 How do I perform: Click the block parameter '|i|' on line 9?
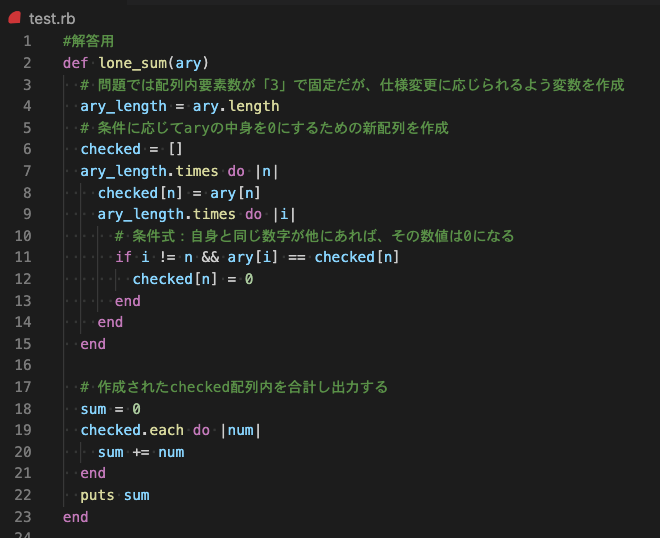pos(284,214)
